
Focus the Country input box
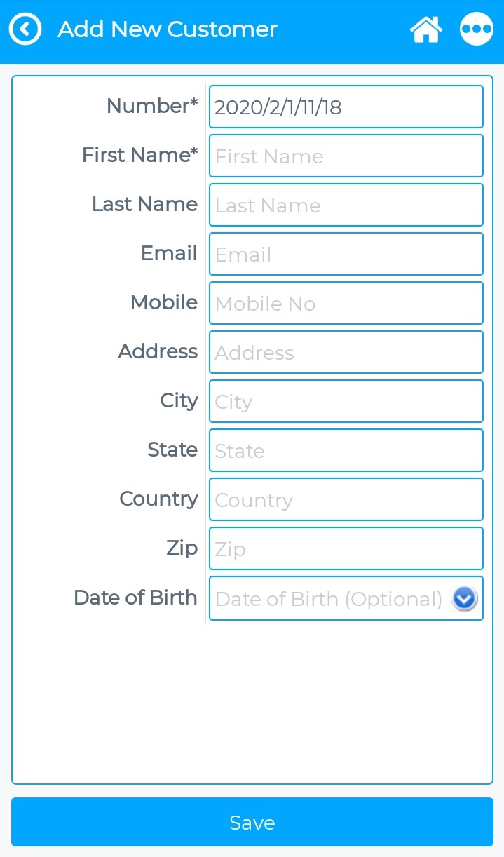[346, 499]
